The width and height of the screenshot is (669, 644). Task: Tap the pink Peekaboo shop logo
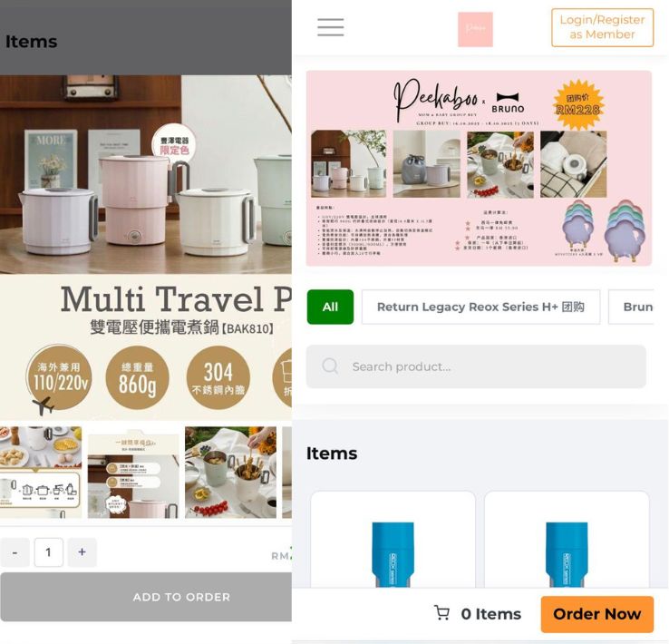(x=475, y=29)
